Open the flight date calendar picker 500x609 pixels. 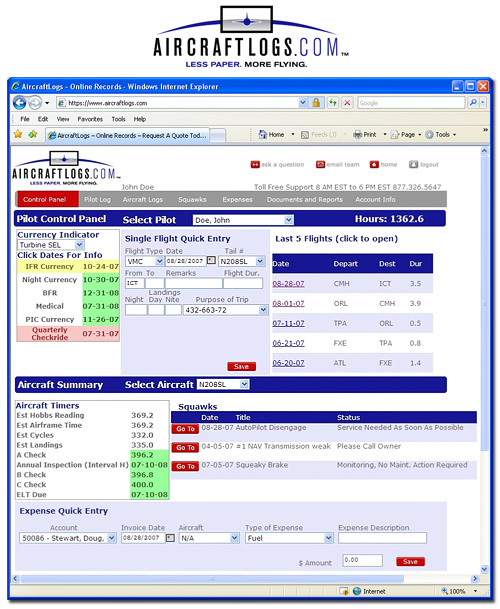click(211, 261)
